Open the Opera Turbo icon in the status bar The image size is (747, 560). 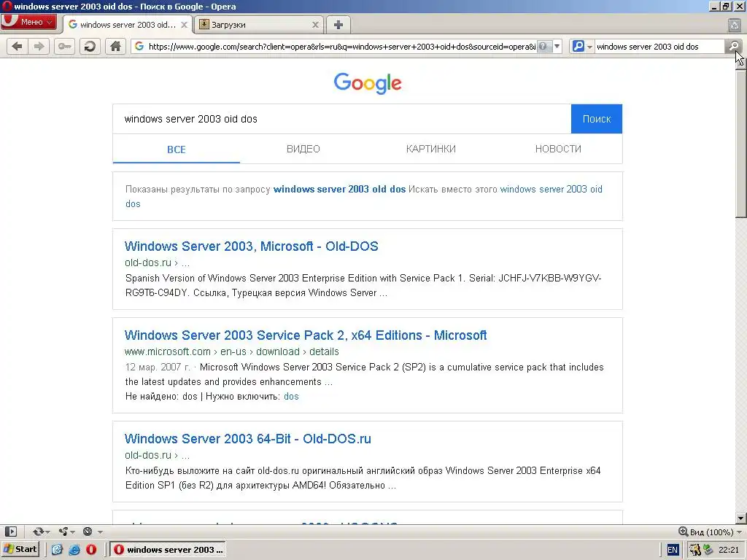(x=88, y=532)
